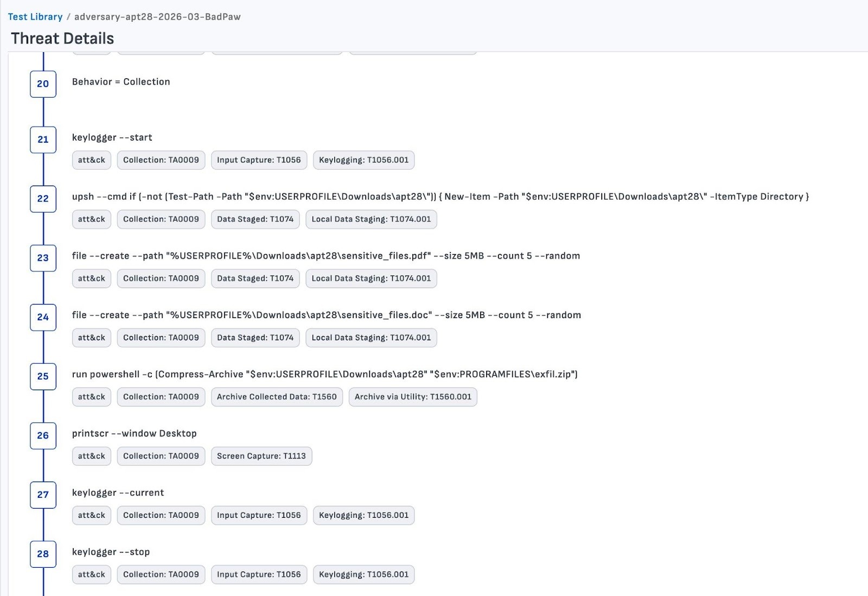
Task: Select Data Staged: T1074 tag on step 23
Action: tap(255, 278)
